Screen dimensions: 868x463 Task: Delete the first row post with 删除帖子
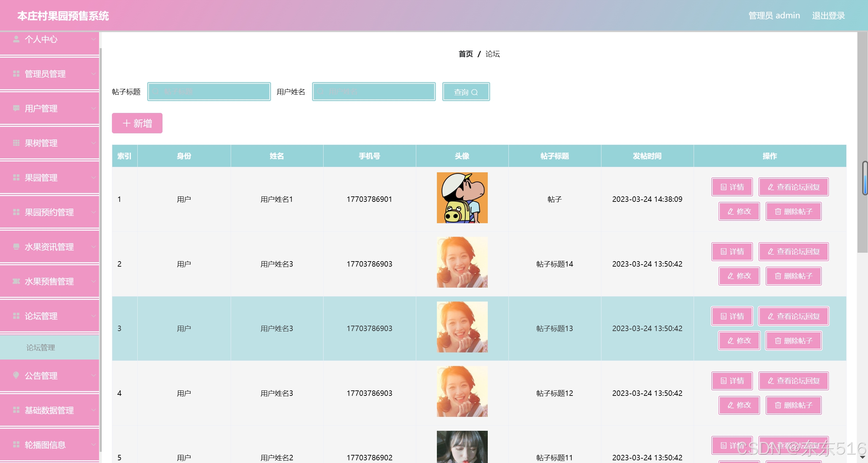pyautogui.click(x=793, y=211)
